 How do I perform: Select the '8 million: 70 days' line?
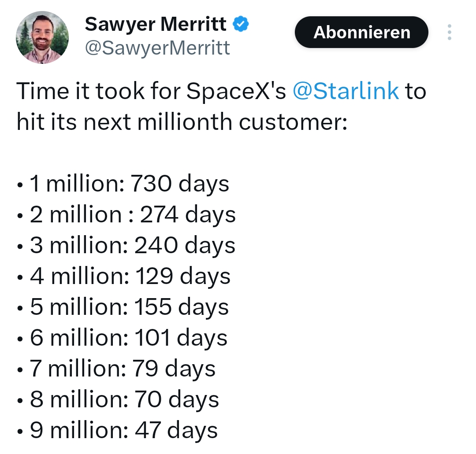point(118,399)
